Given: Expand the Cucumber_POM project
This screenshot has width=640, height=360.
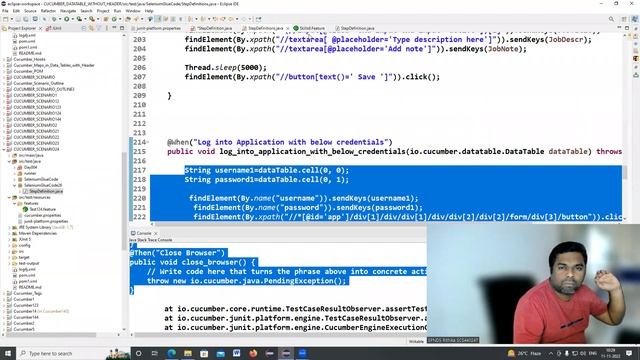Looking at the screenshot, I should [4, 71].
